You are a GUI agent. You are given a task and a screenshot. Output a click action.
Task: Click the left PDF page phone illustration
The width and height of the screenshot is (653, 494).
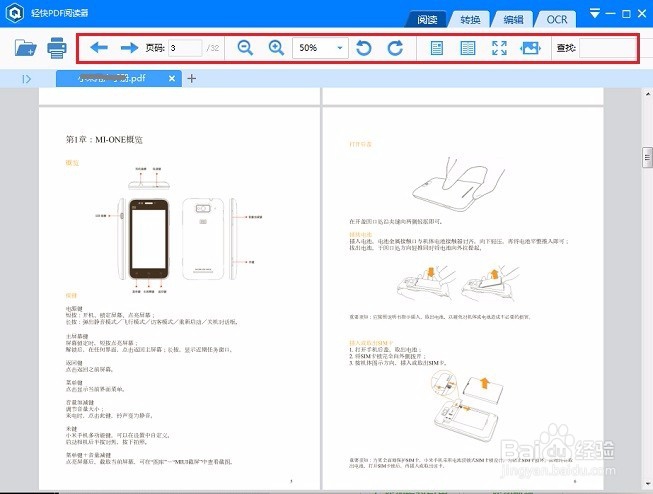pyautogui.click(x=179, y=231)
